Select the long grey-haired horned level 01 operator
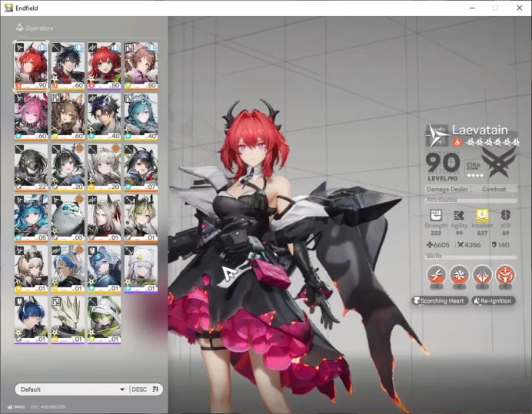 pyautogui.click(x=104, y=218)
